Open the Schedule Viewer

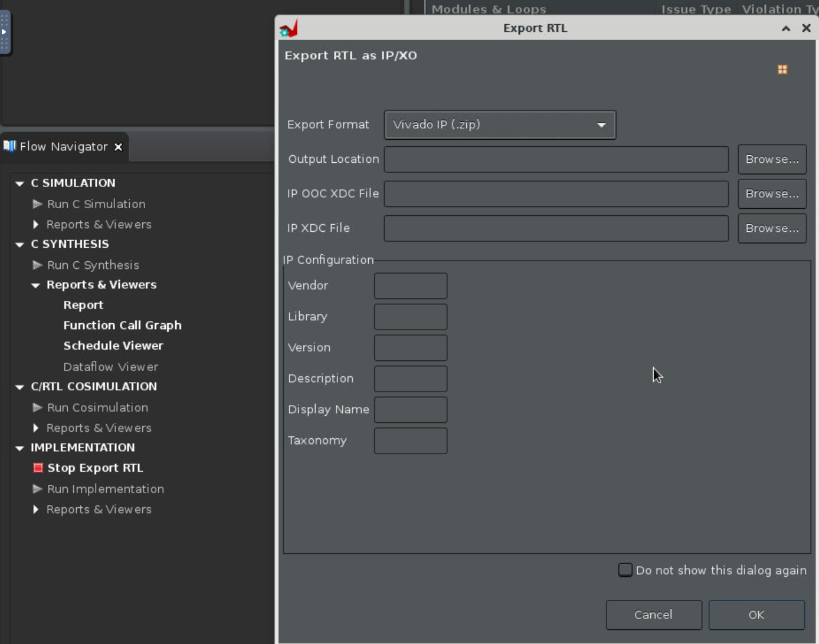[113, 346]
